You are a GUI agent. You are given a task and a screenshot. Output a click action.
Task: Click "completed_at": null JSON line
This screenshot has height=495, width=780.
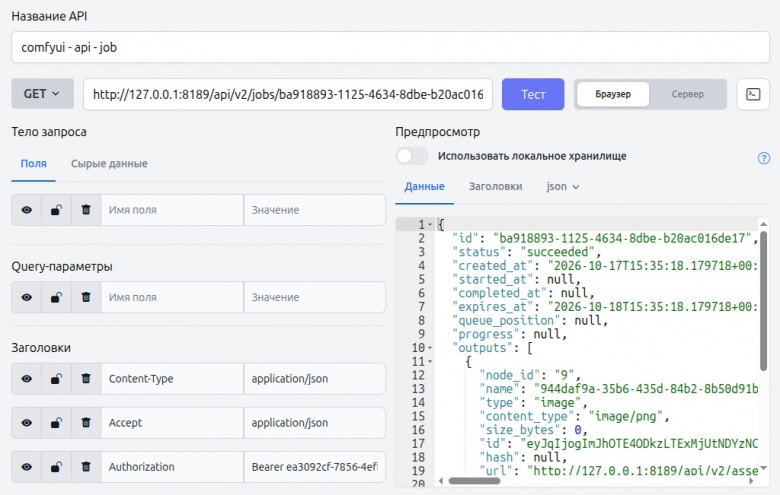click(x=523, y=293)
